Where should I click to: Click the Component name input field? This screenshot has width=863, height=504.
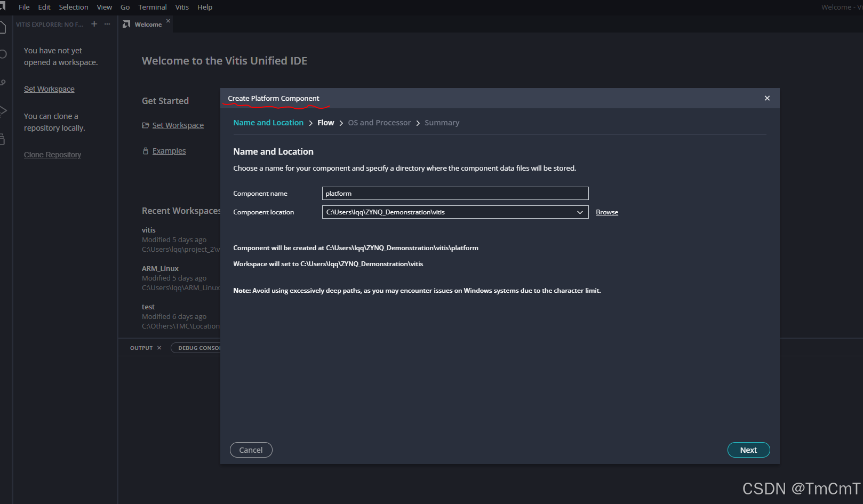point(455,194)
